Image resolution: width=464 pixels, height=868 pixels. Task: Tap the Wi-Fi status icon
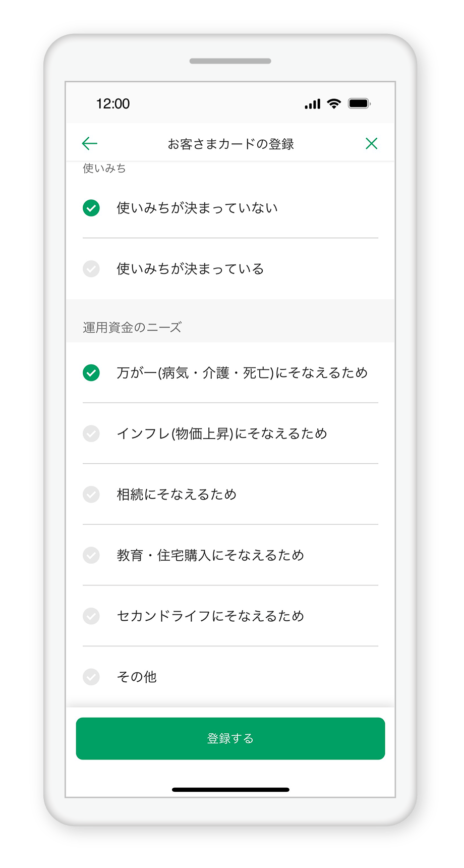click(x=334, y=104)
